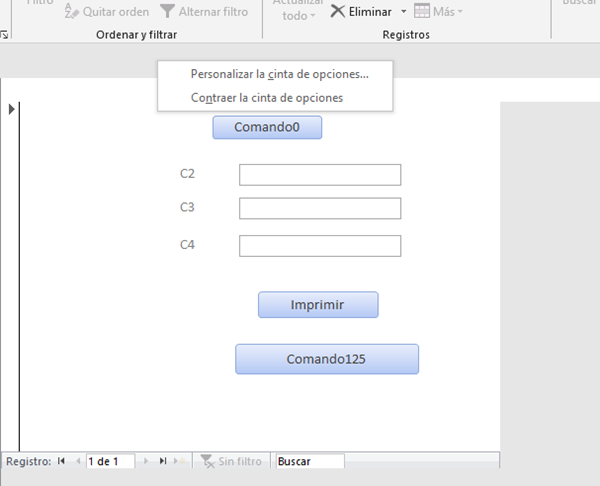Click the Ordenar y filtrar group label
600x486 pixels.
pos(137,35)
